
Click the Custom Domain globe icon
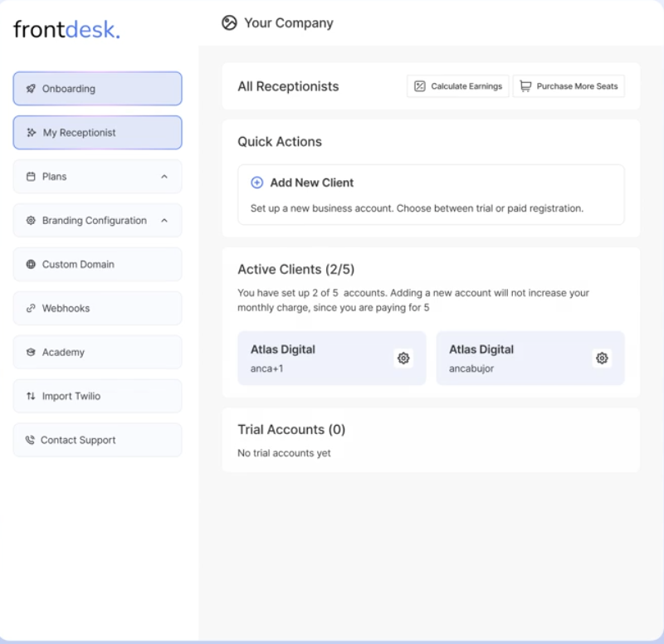(31, 265)
